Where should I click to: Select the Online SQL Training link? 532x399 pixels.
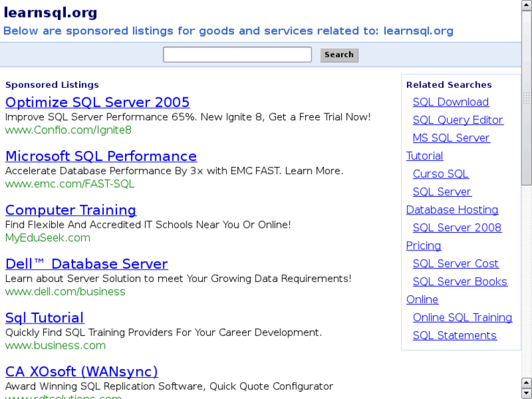462,318
